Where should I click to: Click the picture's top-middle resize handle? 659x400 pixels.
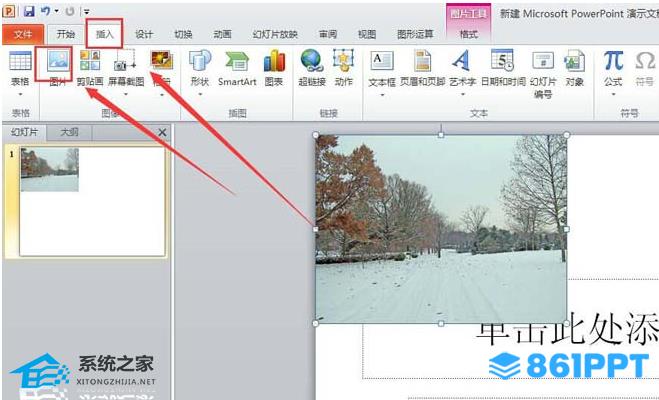[441, 135]
